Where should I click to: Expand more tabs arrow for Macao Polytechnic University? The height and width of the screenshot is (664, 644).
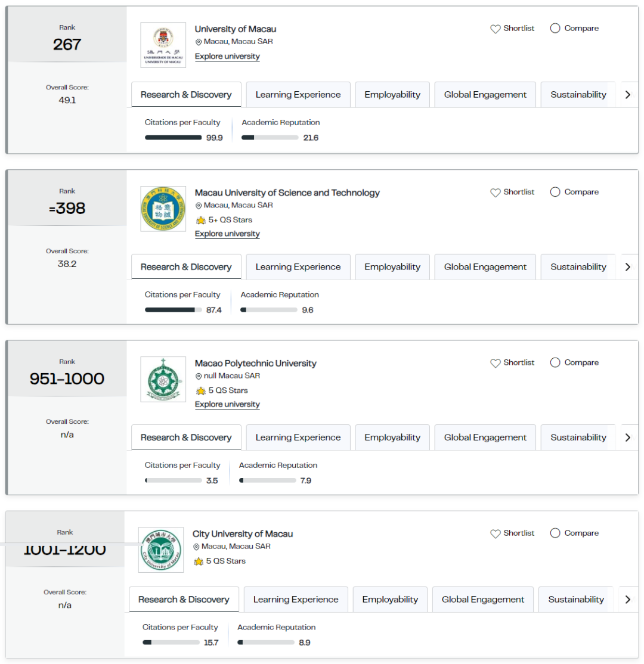(x=628, y=438)
